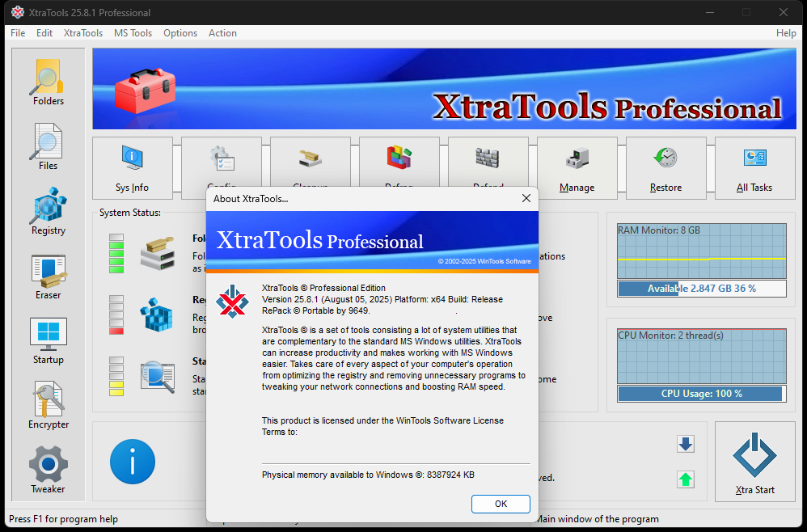Viewport: 807px width, 532px height.
Task: Click the CPU Usage progress bar
Action: click(702, 394)
